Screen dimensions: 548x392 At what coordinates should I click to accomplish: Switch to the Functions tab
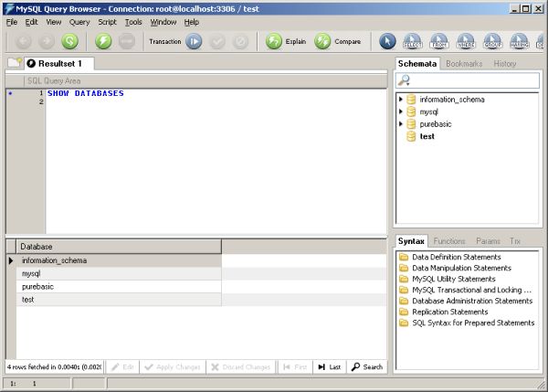(449, 241)
